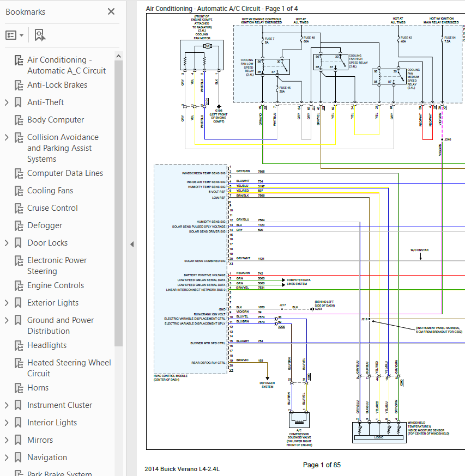Open Computer Data Lines bookmark

(x=65, y=173)
